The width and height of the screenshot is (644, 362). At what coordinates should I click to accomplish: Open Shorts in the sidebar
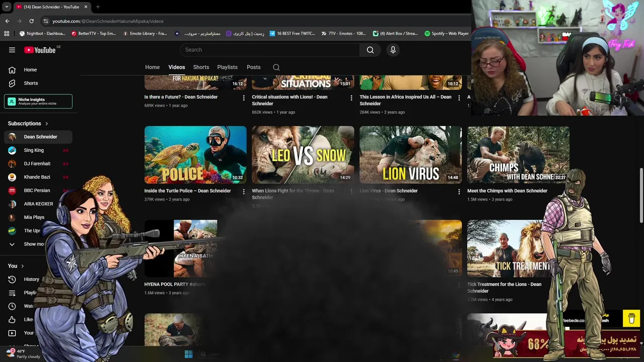click(x=38, y=83)
